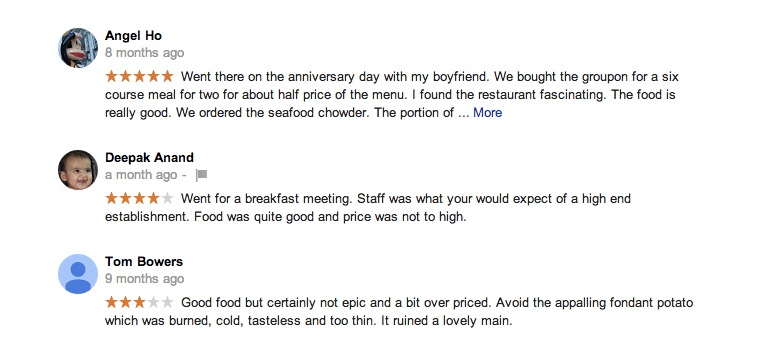Click the '9 months ago' timestamp
The height and width of the screenshot is (360, 760).
(x=144, y=279)
